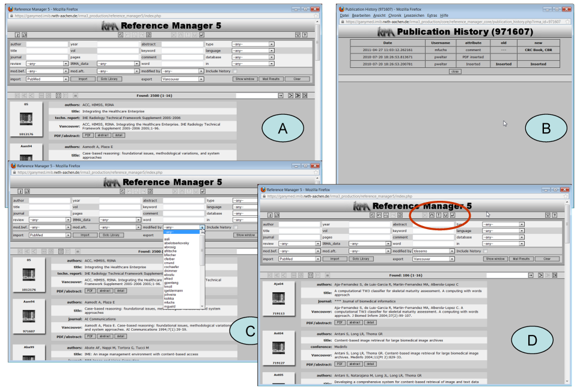This screenshot has width=580, height=392.
Task: Click Mail Results button in top-left window
Action: 271,79
